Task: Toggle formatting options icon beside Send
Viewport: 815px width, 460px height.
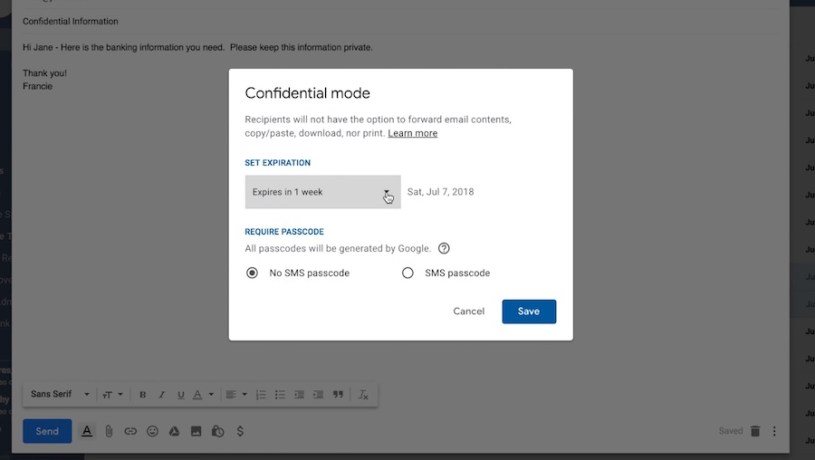Action: point(87,431)
